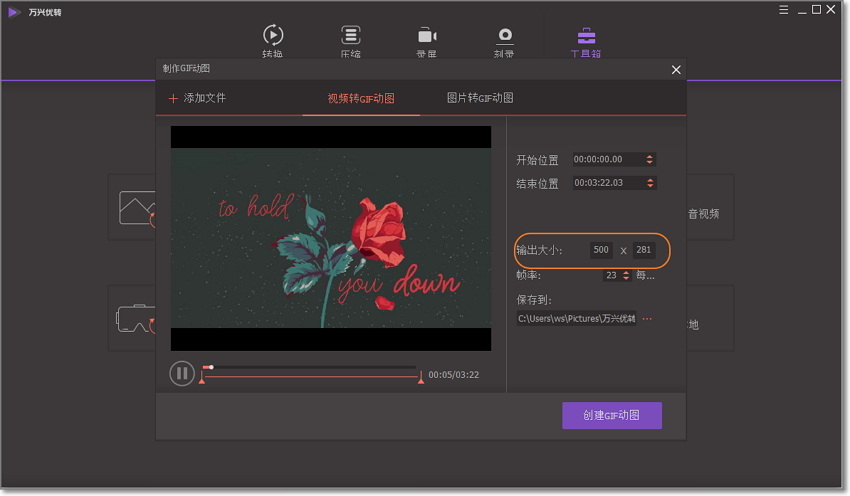This screenshot has width=850, height=496.
Task: Open the Toolbox (工具箱) tab icon
Action: [586, 36]
